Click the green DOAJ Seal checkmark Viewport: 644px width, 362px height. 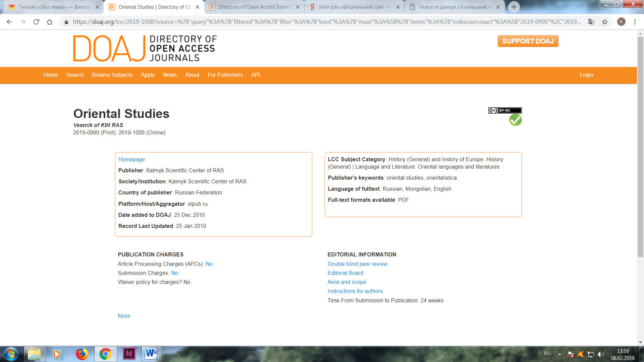coord(515,120)
